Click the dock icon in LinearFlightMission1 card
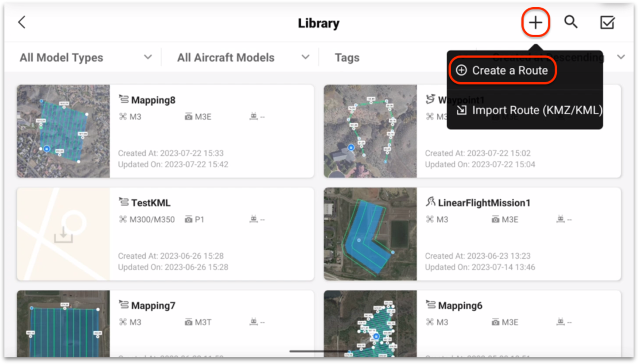 click(x=560, y=219)
